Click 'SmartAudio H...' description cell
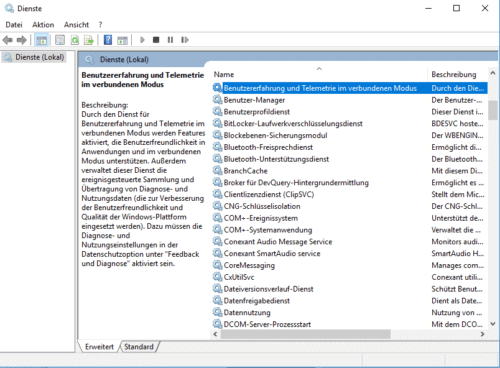Viewport: 500px width, 368px height. 457,253
